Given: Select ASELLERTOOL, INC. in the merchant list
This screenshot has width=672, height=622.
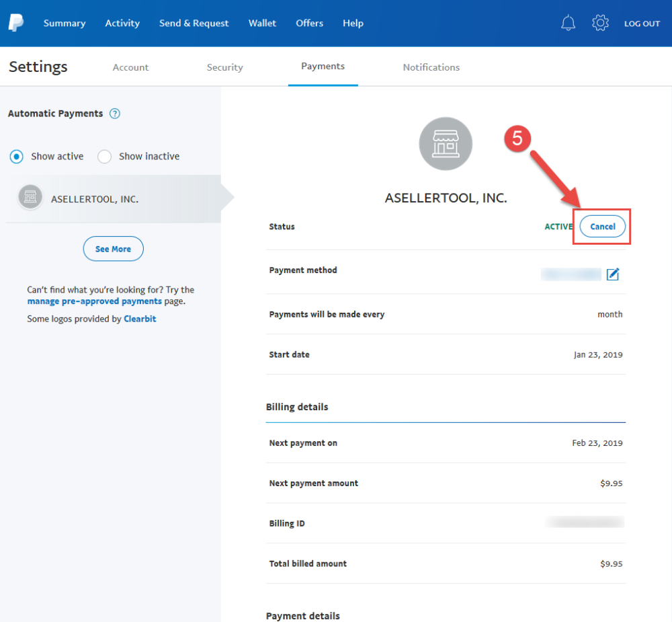Looking at the screenshot, I should click(113, 198).
